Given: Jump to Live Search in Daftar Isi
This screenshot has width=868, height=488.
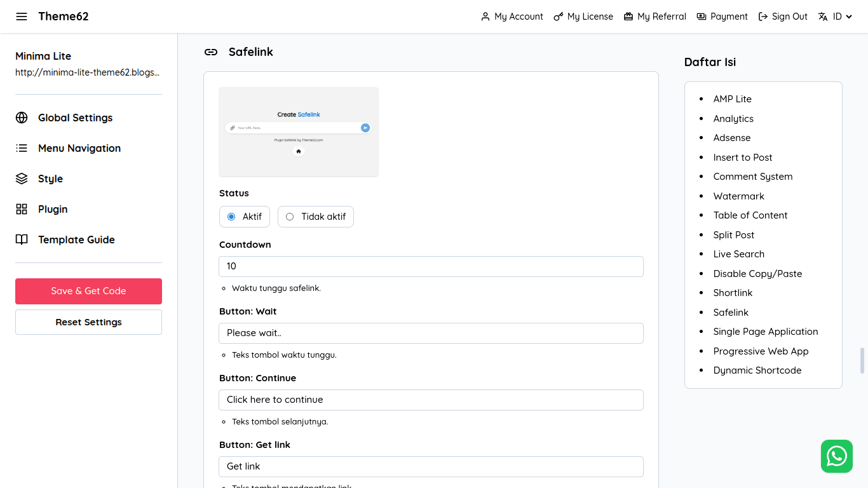Looking at the screenshot, I should [x=739, y=254].
